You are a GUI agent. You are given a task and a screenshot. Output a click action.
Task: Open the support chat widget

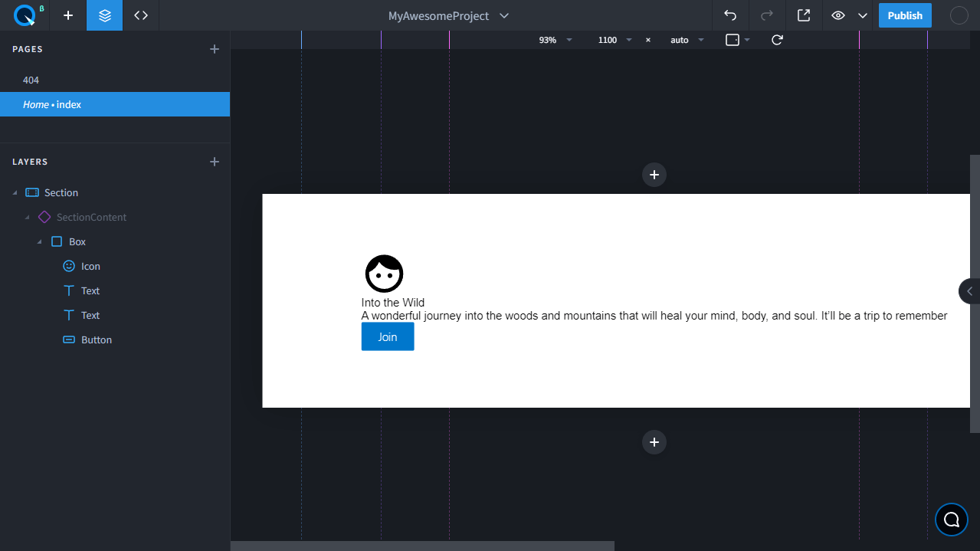click(x=952, y=519)
